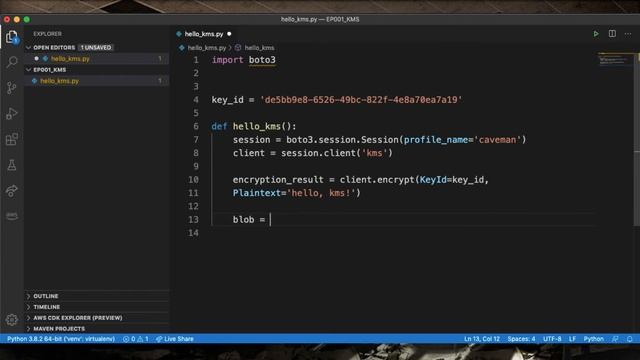Image resolution: width=640 pixels, height=360 pixels.
Task: Open the Testing flask view
Action: pos(12,165)
